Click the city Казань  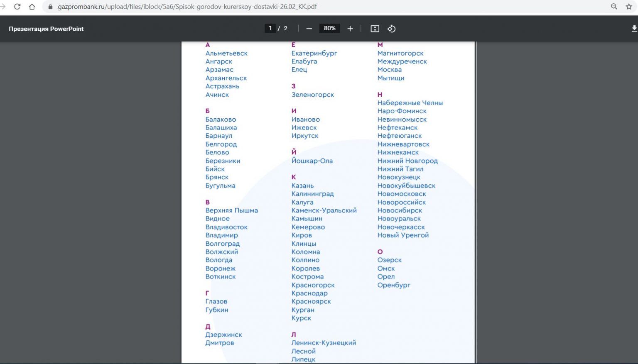point(302,186)
